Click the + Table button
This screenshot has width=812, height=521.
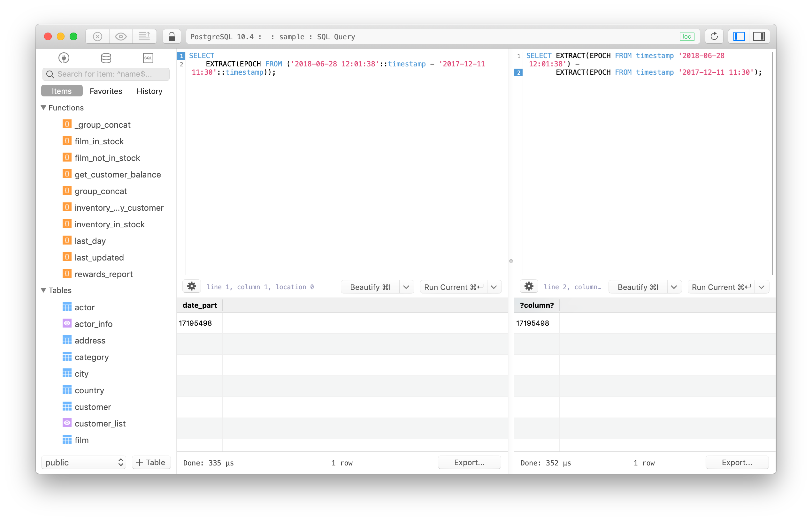[x=151, y=462]
